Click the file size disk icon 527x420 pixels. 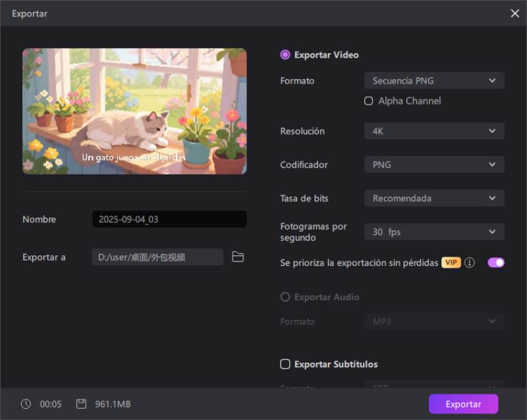coord(81,404)
